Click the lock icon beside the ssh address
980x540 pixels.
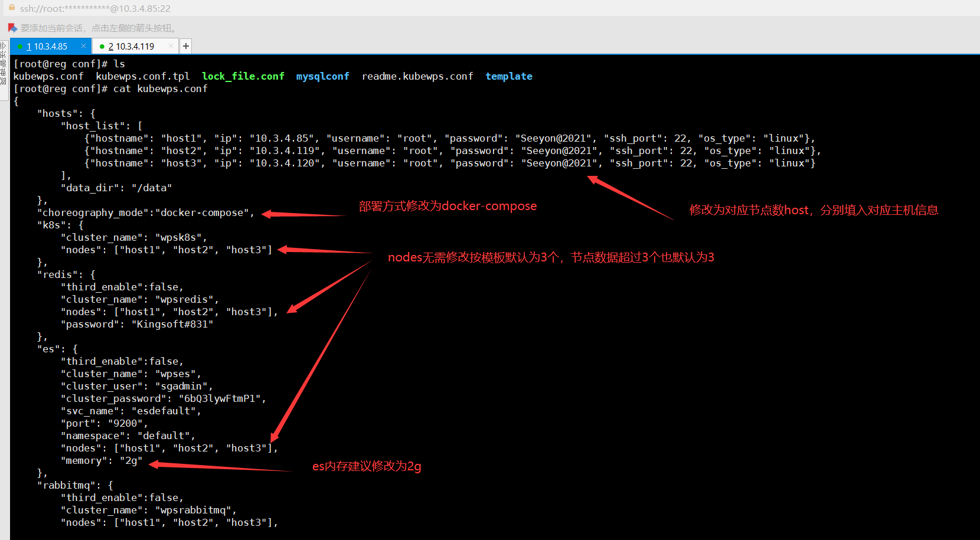tap(11, 8)
